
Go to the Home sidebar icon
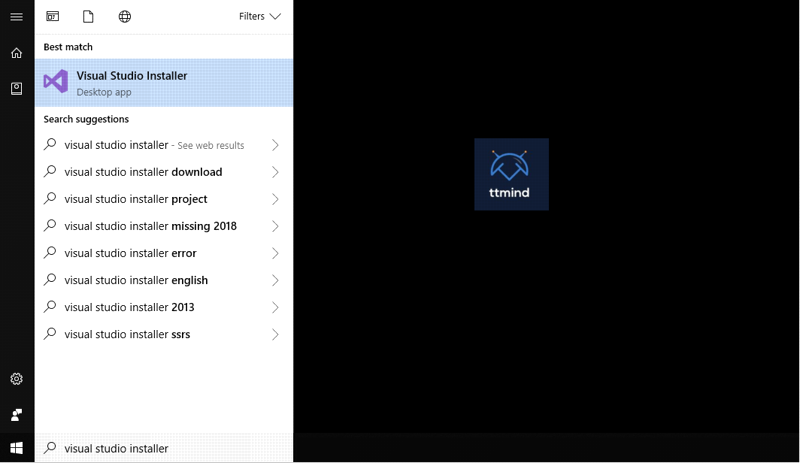16,53
